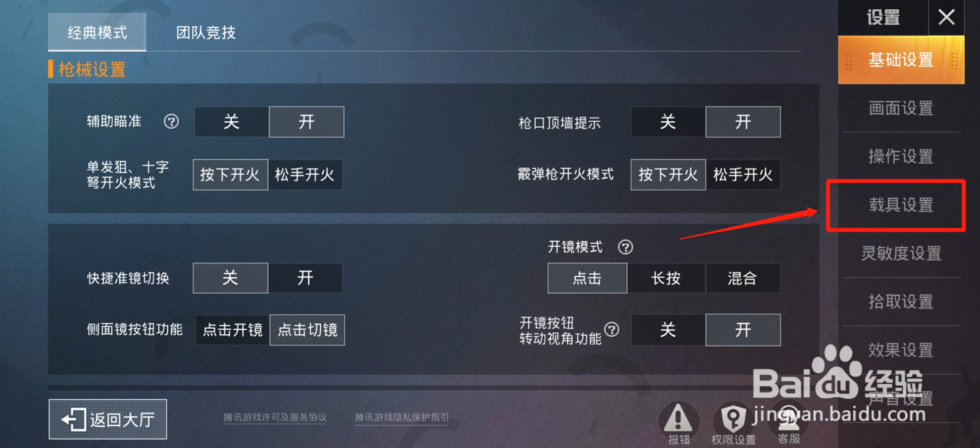
Task: Click help icon beside 开镜按钮转动视角功能
Action: tap(612, 330)
